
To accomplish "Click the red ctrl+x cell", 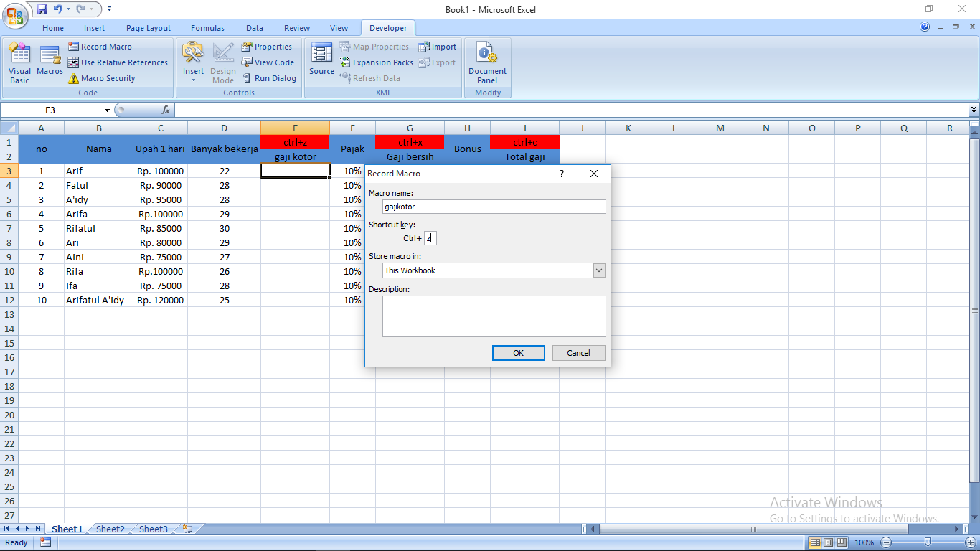I will click(410, 142).
